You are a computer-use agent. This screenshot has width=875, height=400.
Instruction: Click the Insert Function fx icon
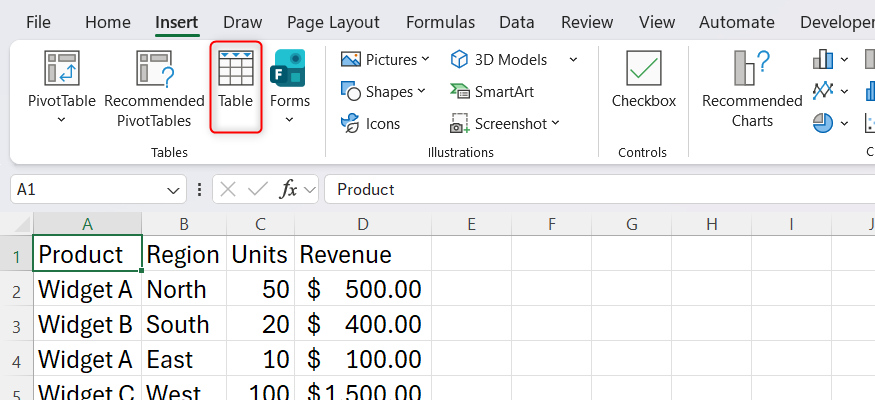point(288,190)
